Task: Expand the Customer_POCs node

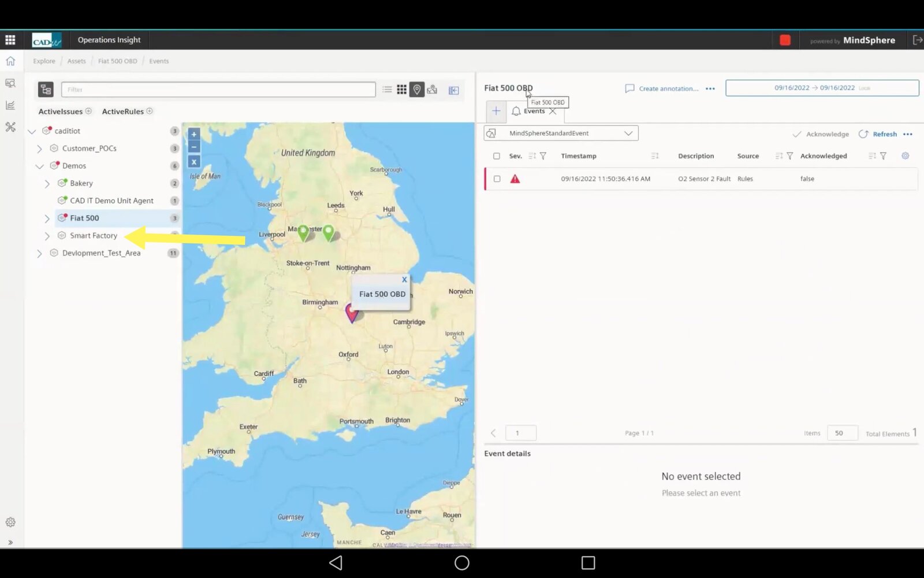Action: [39, 149]
